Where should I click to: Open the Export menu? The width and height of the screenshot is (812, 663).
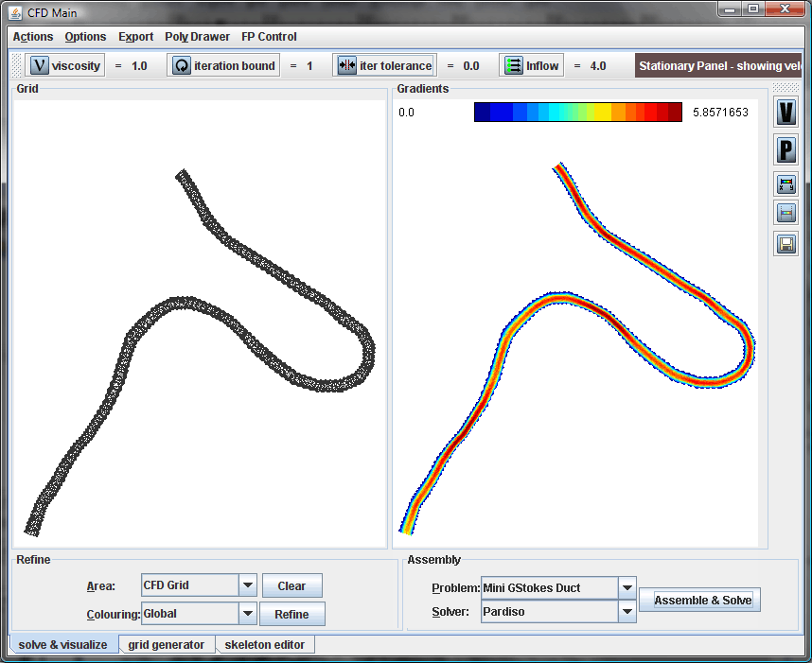135,37
